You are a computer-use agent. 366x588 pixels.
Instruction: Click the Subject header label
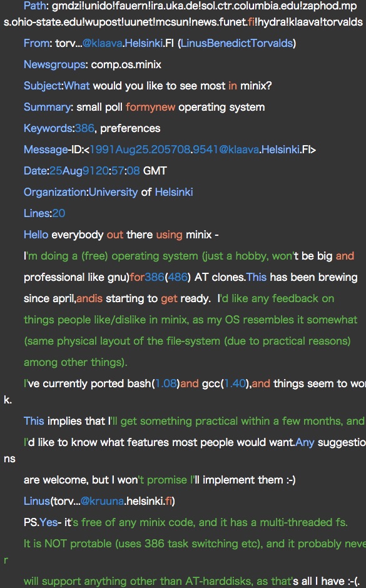click(42, 86)
